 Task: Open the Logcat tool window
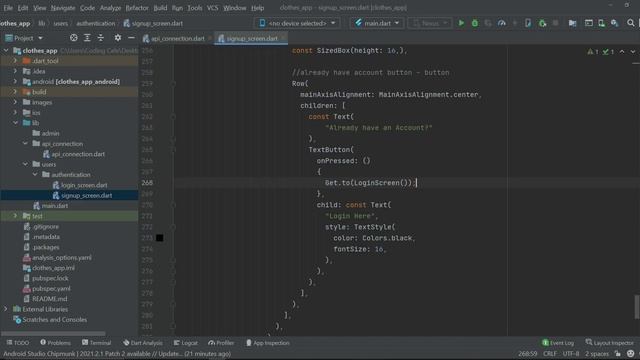[185, 343]
